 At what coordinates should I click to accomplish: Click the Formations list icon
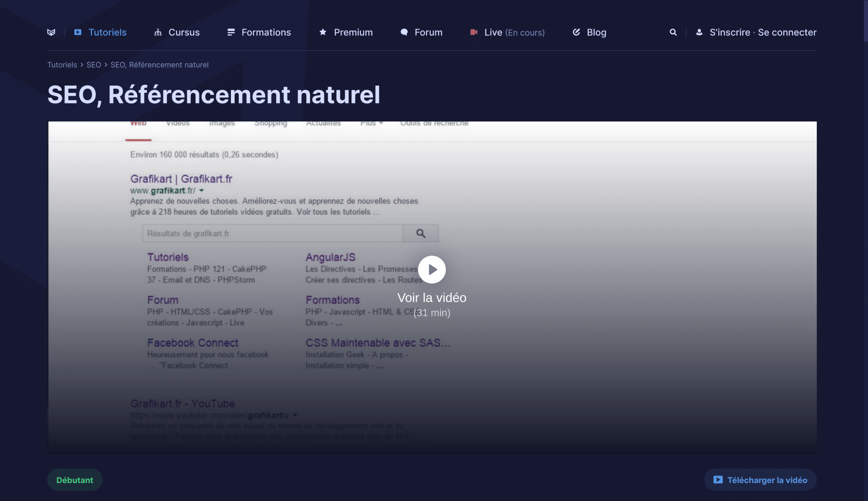tap(231, 32)
